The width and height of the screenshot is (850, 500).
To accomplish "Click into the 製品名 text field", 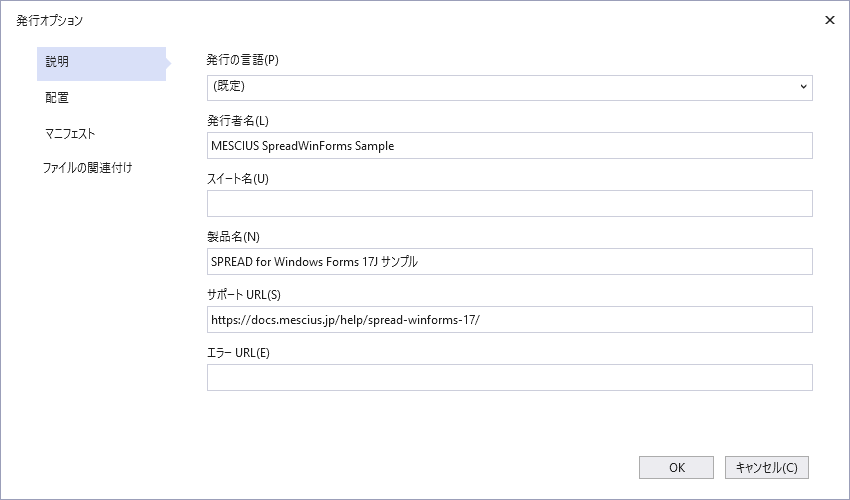I will click(x=509, y=262).
